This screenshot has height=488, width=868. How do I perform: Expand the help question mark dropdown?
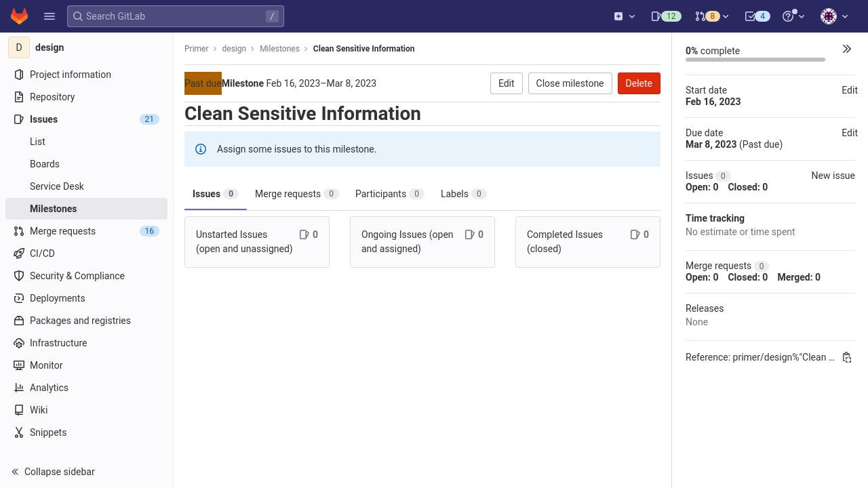click(793, 16)
